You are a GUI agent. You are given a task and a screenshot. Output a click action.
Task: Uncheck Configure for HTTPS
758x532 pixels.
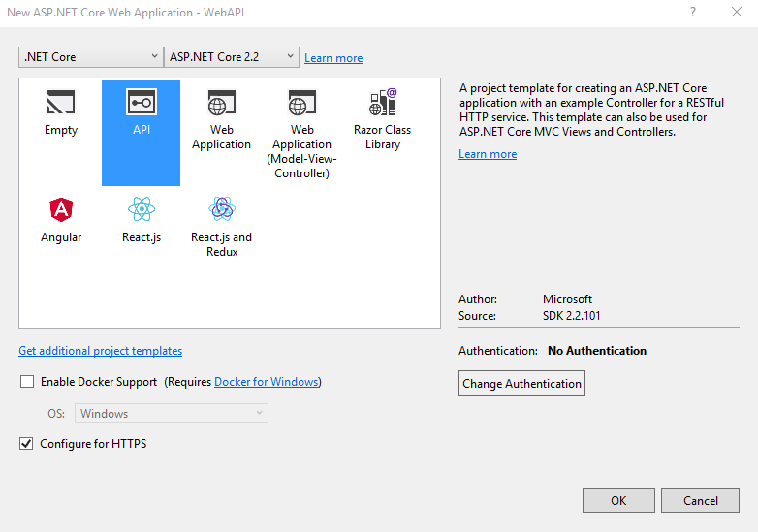(26, 443)
